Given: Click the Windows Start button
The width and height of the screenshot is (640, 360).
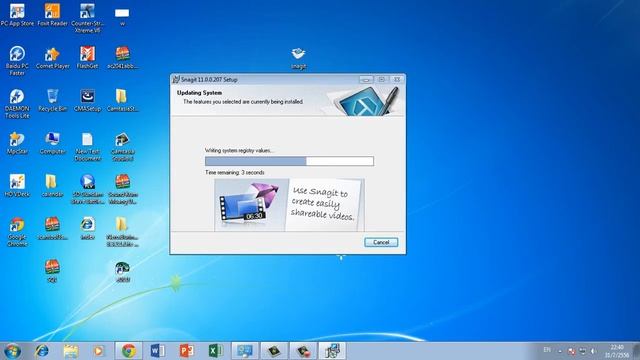Looking at the screenshot, I should (x=12, y=351).
